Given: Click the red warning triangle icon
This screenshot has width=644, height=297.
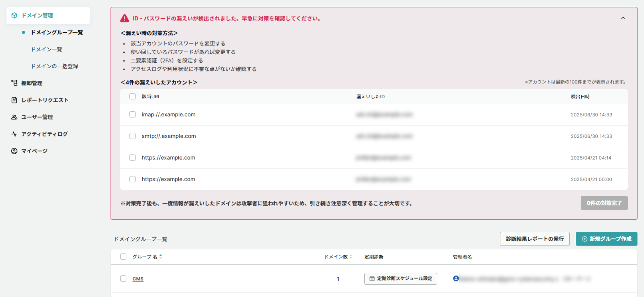Looking at the screenshot, I should point(124,18).
